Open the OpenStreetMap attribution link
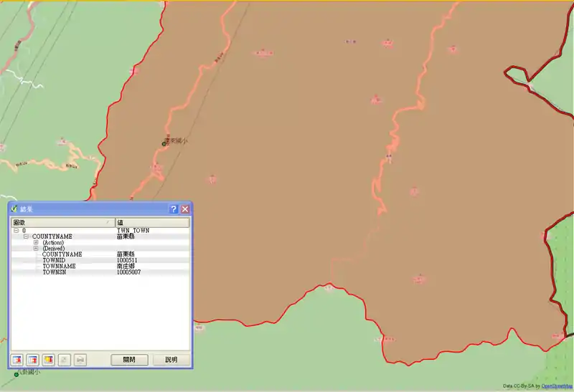 point(556,386)
